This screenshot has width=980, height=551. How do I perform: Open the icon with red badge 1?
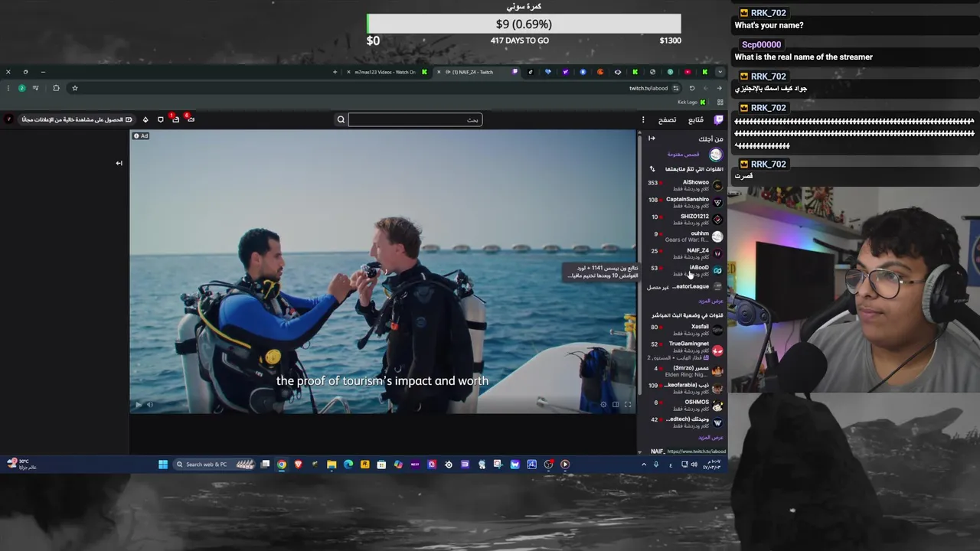coord(175,119)
